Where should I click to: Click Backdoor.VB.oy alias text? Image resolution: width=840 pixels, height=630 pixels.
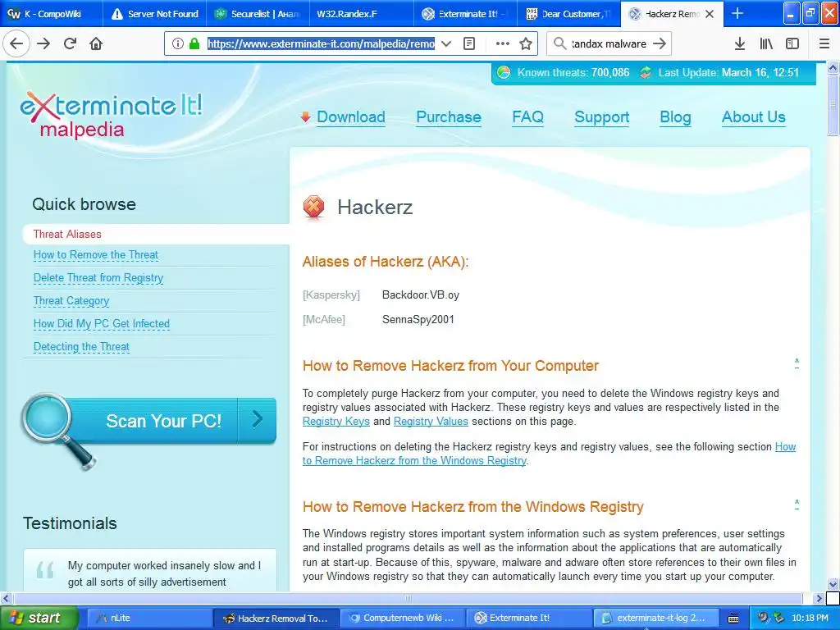(421, 294)
